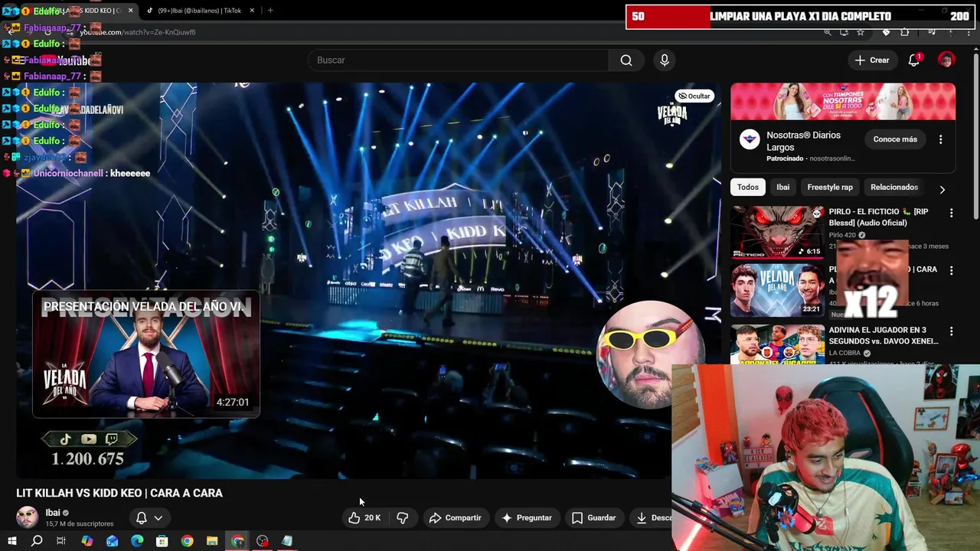
Task: Open Windows Start menu
Action: pos(11,542)
